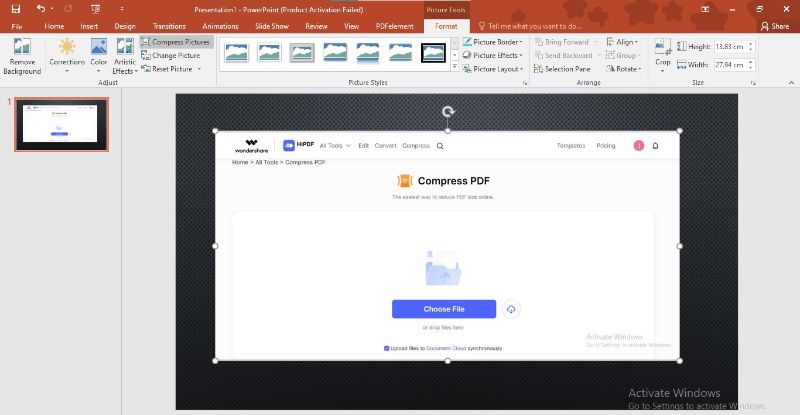
Task: Click Ribbon Display Options icon
Action: [705, 9]
